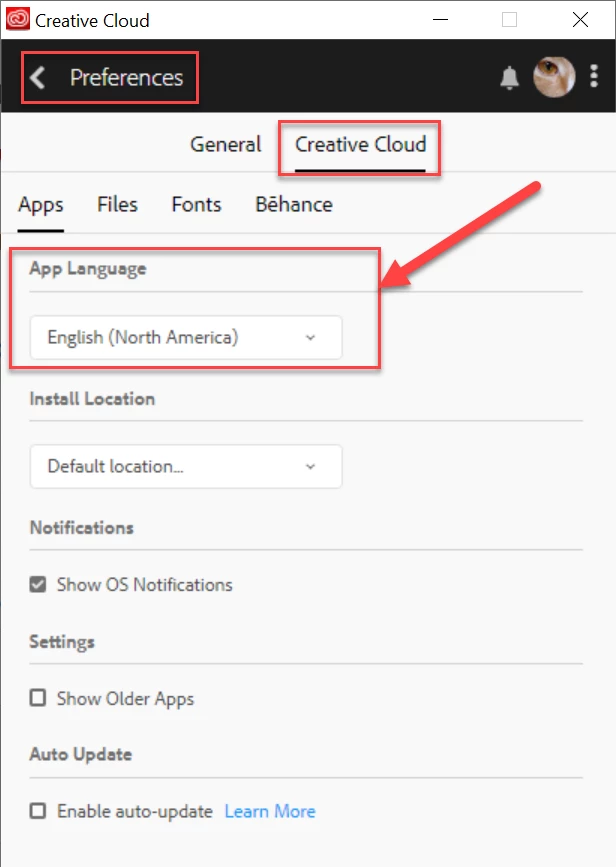The width and height of the screenshot is (616, 867).
Task: Go back using the Preferences back arrow
Action: point(37,77)
